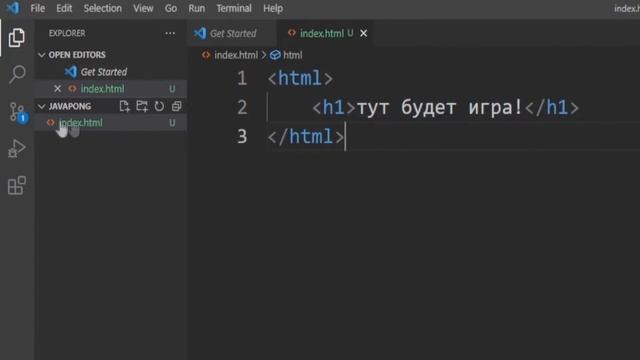Click line number 3 in gutter
This screenshot has height=360, width=640.
[242, 136]
